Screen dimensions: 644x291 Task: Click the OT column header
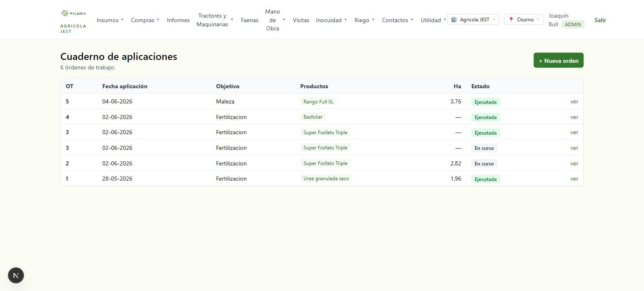(x=69, y=86)
